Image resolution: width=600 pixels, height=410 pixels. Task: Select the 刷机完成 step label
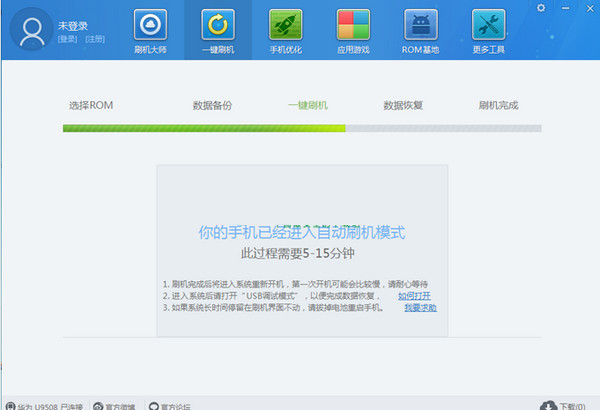coord(499,105)
